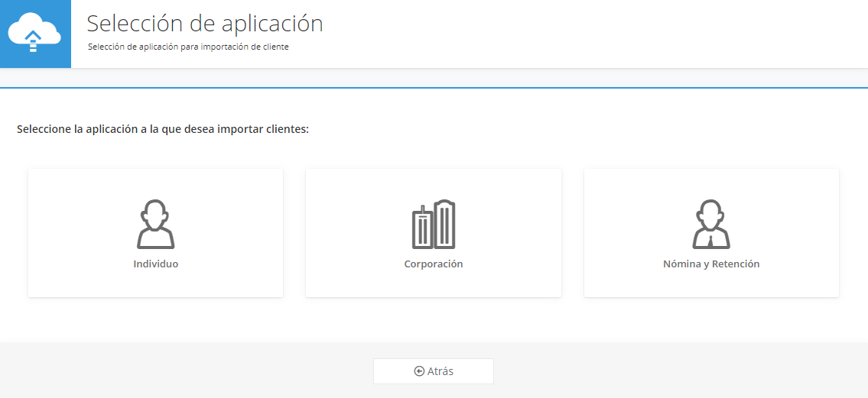Click the Selección de aplicación heading
The height and width of the screenshot is (398, 868).
click(x=205, y=24)
